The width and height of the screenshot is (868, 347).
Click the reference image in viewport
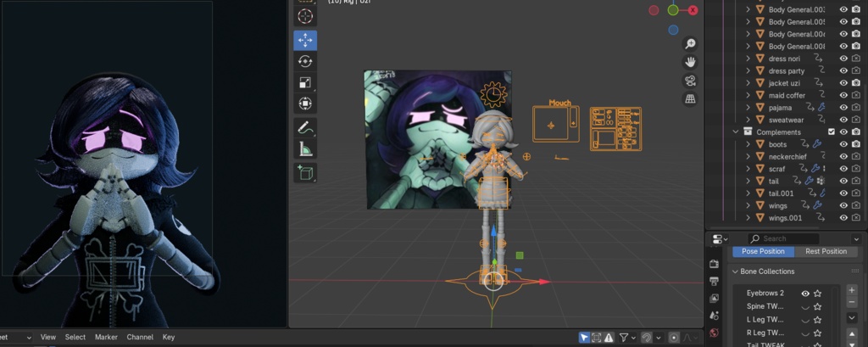coord(420,140)
